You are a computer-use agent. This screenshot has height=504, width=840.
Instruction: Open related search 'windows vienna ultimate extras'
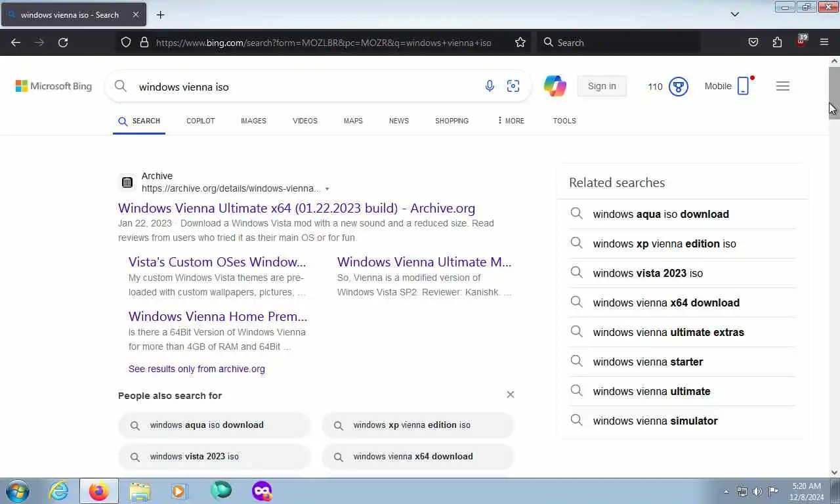(x=682, y=332)
